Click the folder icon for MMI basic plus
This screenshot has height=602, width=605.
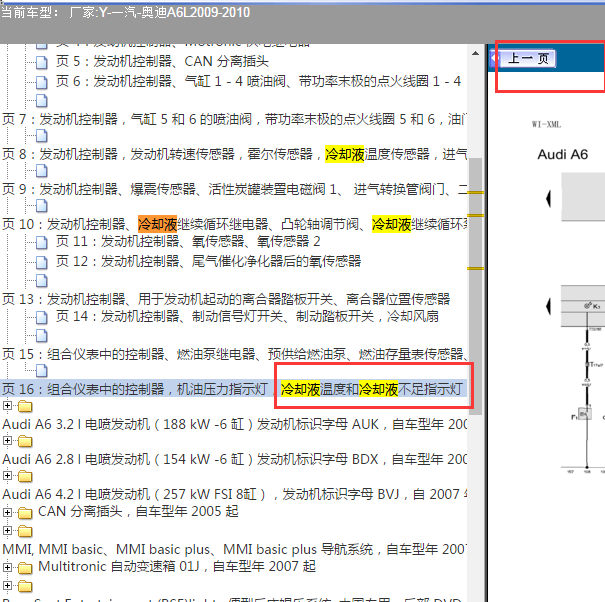point(25,531)
